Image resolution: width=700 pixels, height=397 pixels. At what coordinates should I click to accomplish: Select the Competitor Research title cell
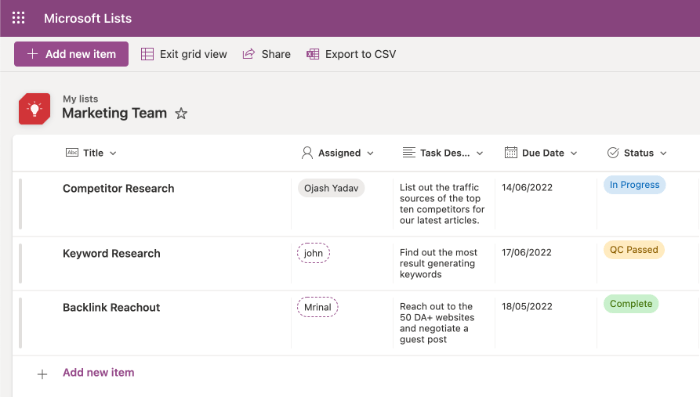pos(118,188)
